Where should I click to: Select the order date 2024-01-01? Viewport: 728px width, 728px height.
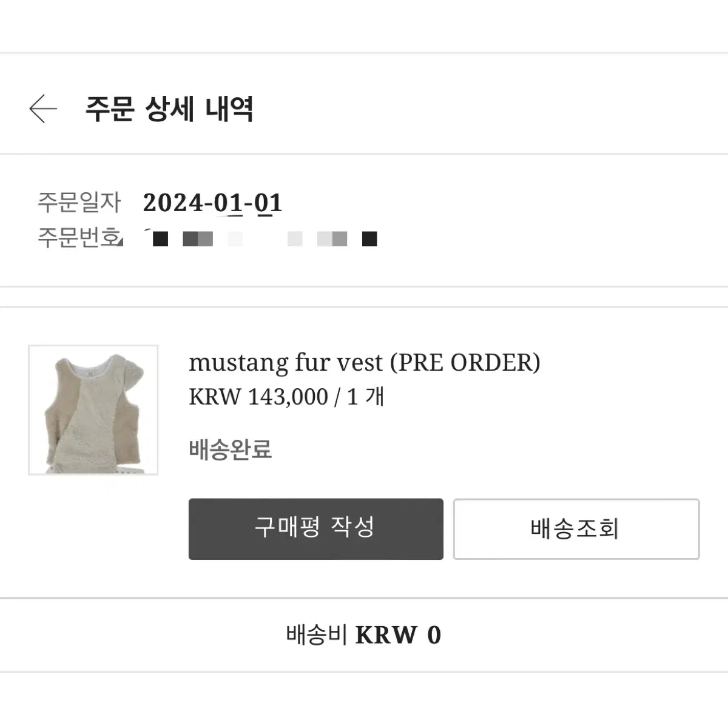(213, 203)
